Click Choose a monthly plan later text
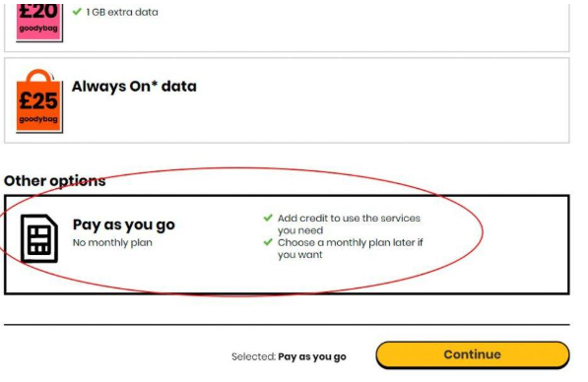The height and width of the screenshot is (382, 588). tap(350, 248)
